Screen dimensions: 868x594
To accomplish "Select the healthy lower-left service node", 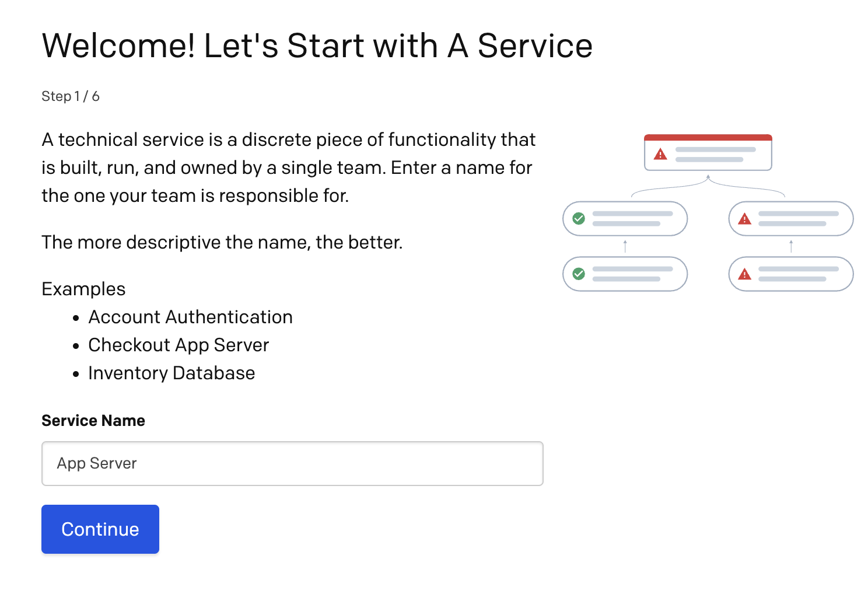I will tap(625, 274).
